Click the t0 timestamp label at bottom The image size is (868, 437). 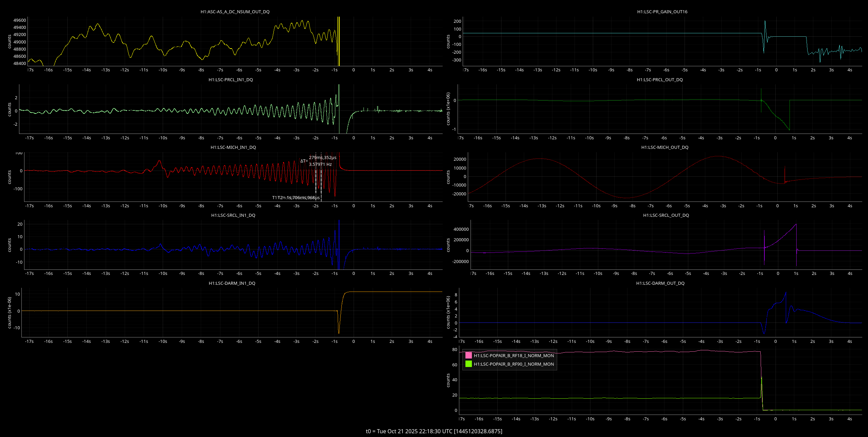(434, 431)
